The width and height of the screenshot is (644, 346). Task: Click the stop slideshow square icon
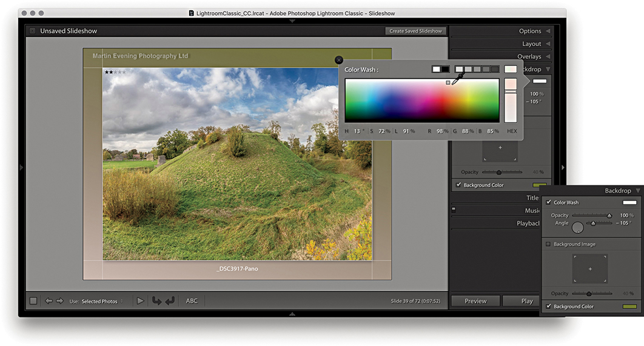coord(33,301)
